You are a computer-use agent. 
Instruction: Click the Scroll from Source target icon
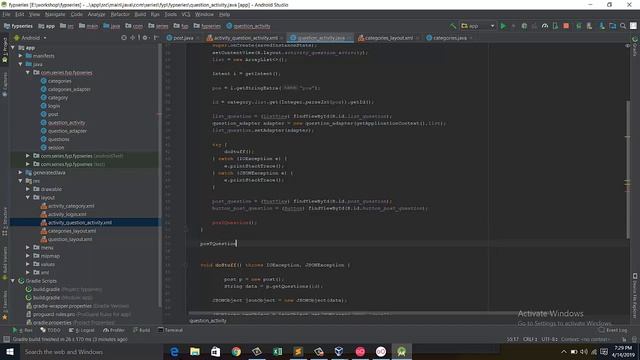pyautogui.click(x=124, y=38)
